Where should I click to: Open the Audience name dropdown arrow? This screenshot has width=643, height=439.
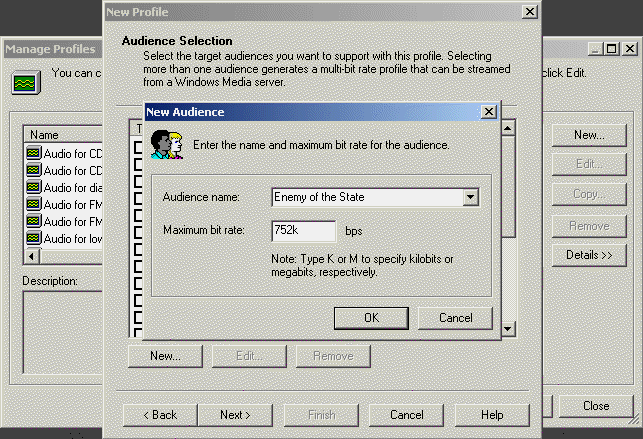[470, 198]
